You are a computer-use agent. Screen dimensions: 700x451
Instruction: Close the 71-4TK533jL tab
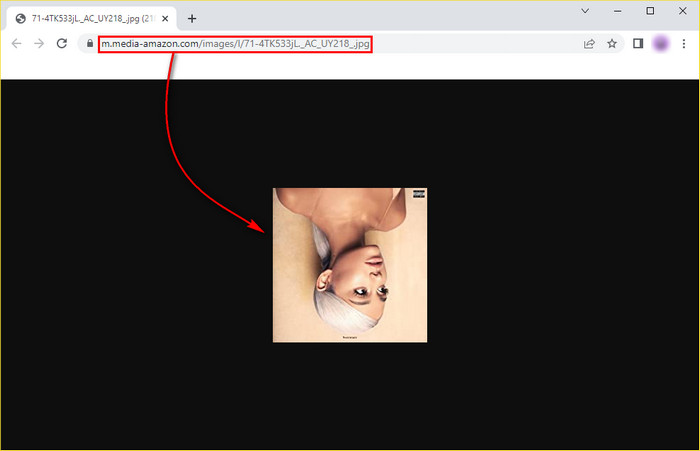pos(165,19)
